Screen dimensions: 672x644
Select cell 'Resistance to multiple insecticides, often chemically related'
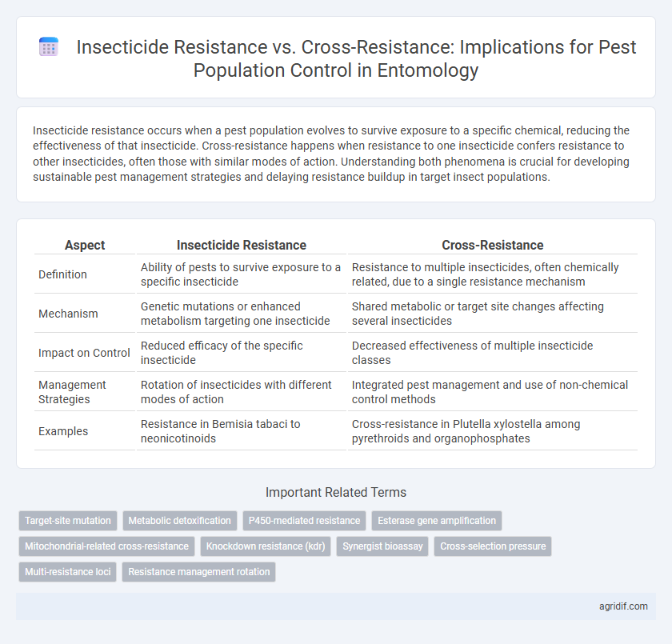(x=493, y=274)
